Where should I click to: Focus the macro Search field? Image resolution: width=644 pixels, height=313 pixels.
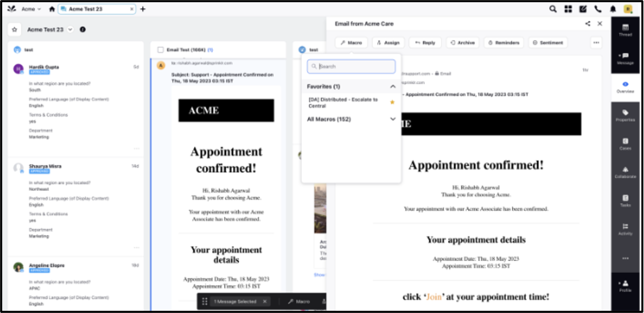pos(351,66)
